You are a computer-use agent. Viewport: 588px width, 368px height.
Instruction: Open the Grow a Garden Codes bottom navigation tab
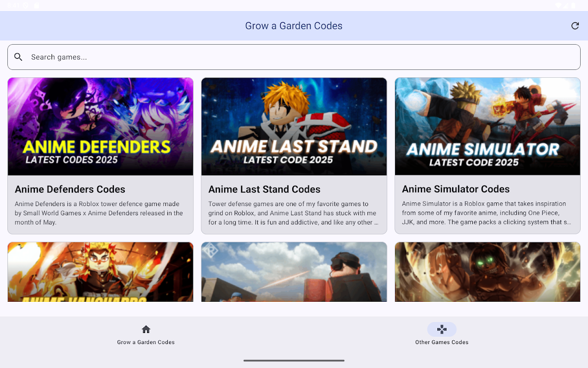tap(146, 335)
